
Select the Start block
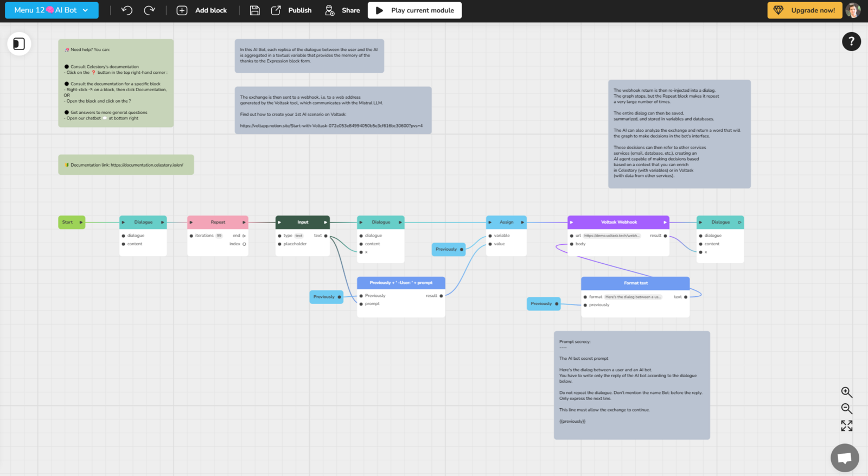72,222
